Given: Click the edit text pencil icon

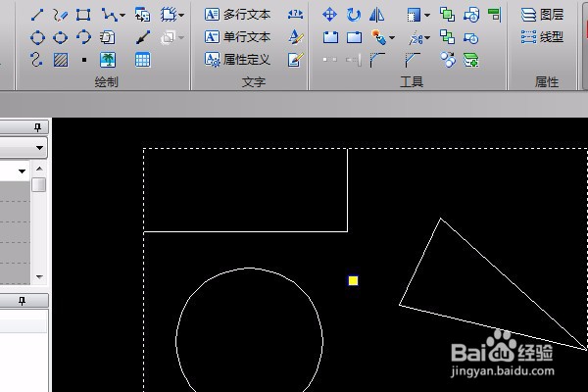Looking at the screenshot, I should 296,60.
